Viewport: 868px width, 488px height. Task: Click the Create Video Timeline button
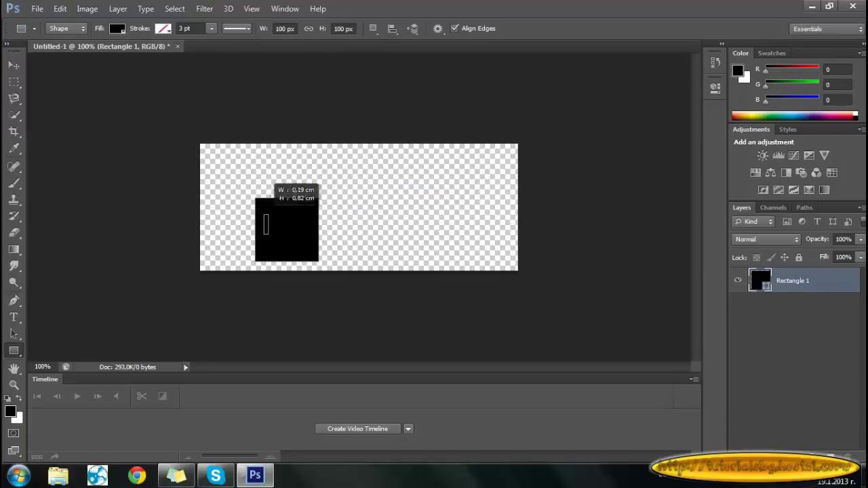[x=357, y=428]
